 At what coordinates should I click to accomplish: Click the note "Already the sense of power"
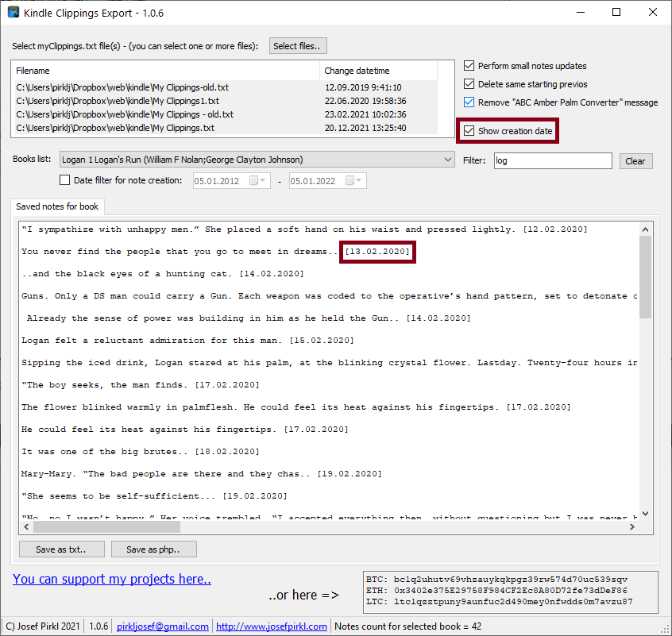[249, 318]
